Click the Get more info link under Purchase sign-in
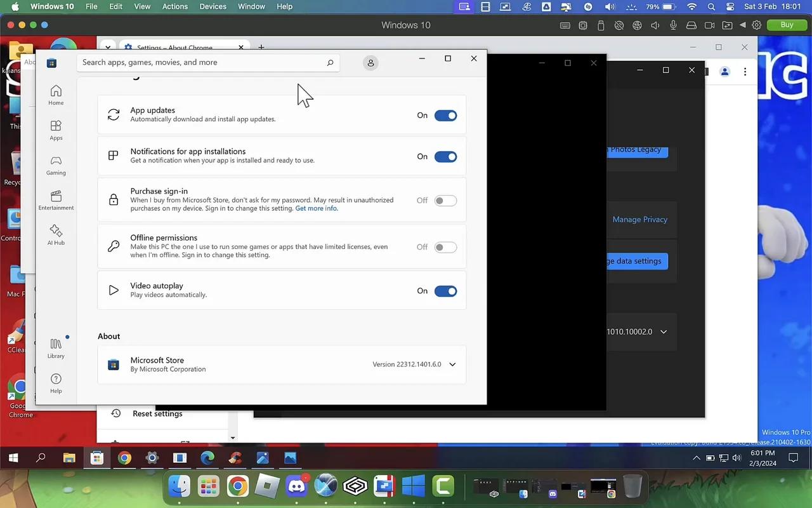Image resolution: width=812 pixels, height=508 pixels. point(316,208)
